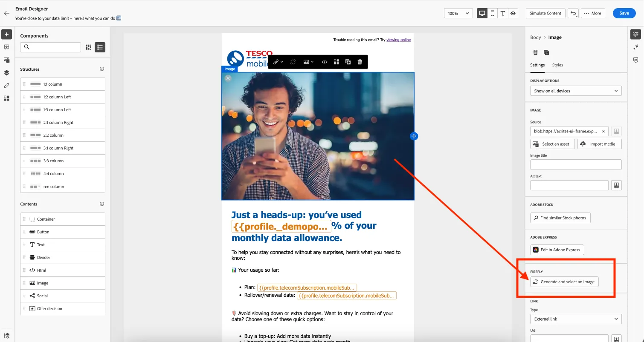Toggle the live view eye icon
644x342 pixels.
tap(513, 13)
